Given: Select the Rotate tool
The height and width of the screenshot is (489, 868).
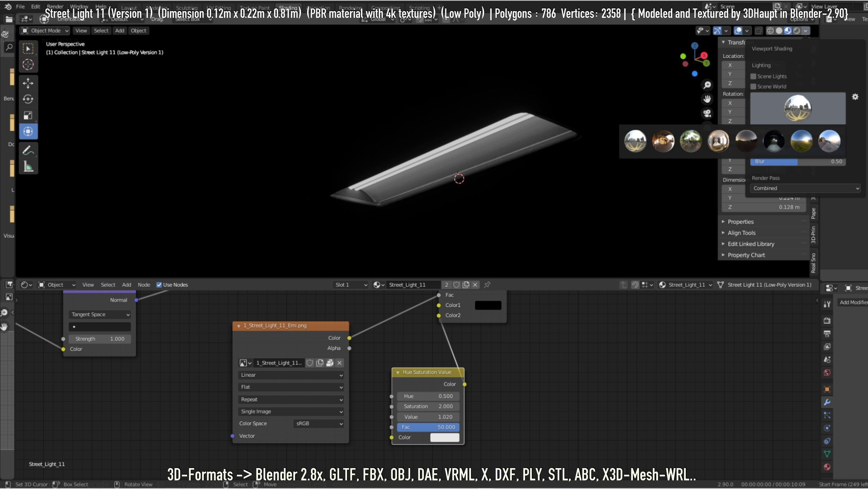Looking at the screenshot, I should coord(28,99).
